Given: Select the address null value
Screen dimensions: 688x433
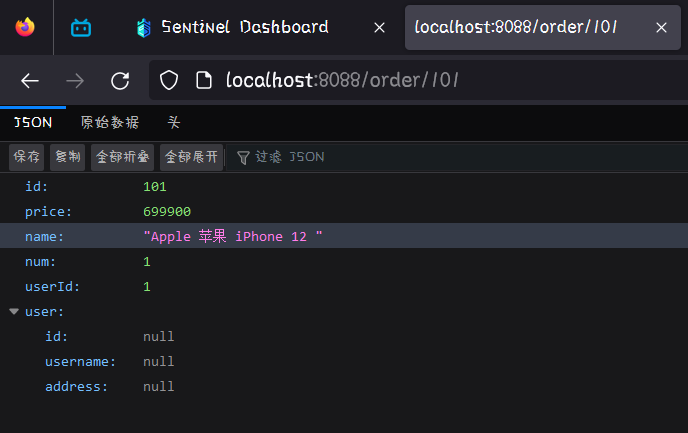Looking at the screenshot, I should click(x=159, y=386).
